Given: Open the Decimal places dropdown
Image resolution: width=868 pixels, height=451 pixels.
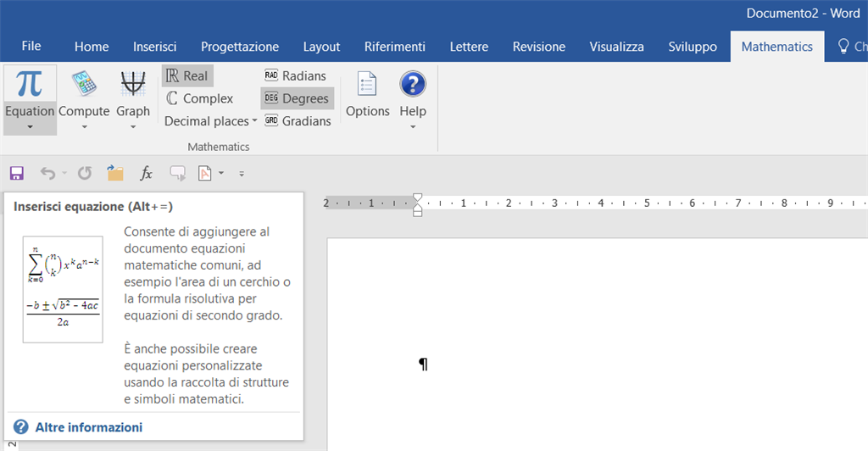Looking at the screenshot, I should (211, 121).
